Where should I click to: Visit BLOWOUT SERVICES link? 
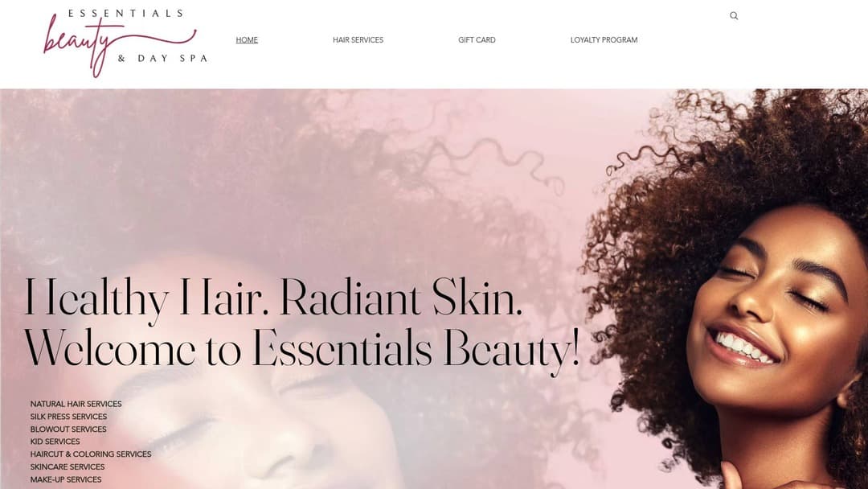tap(68, 429)
